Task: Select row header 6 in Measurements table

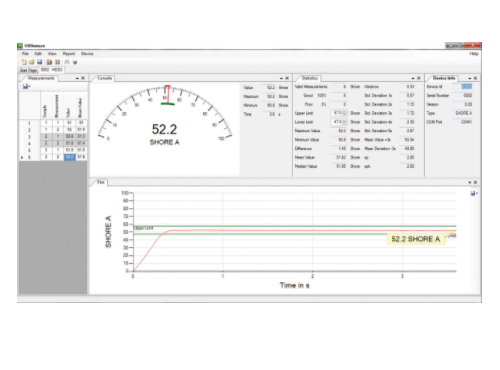Action: pos(30,157)
